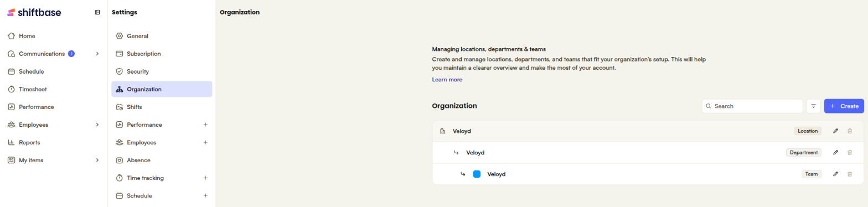This screenshot has width=868, height=207.
Task: Click the Shifts calendar-clock icon
Action: click(119, 107)
